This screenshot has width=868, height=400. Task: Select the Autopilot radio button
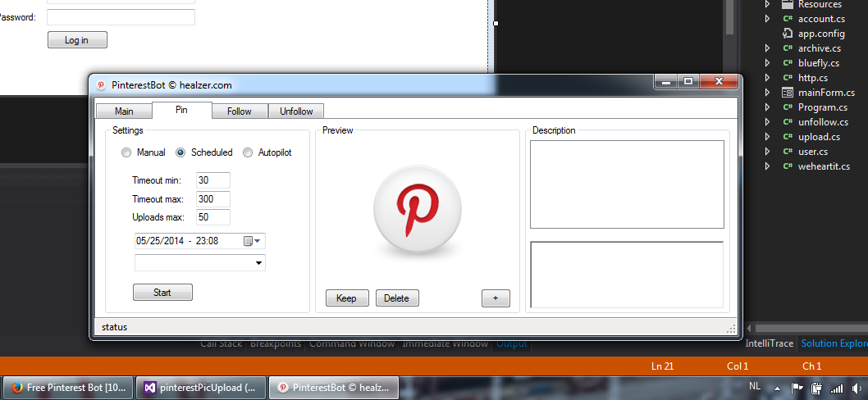point(267,152)
